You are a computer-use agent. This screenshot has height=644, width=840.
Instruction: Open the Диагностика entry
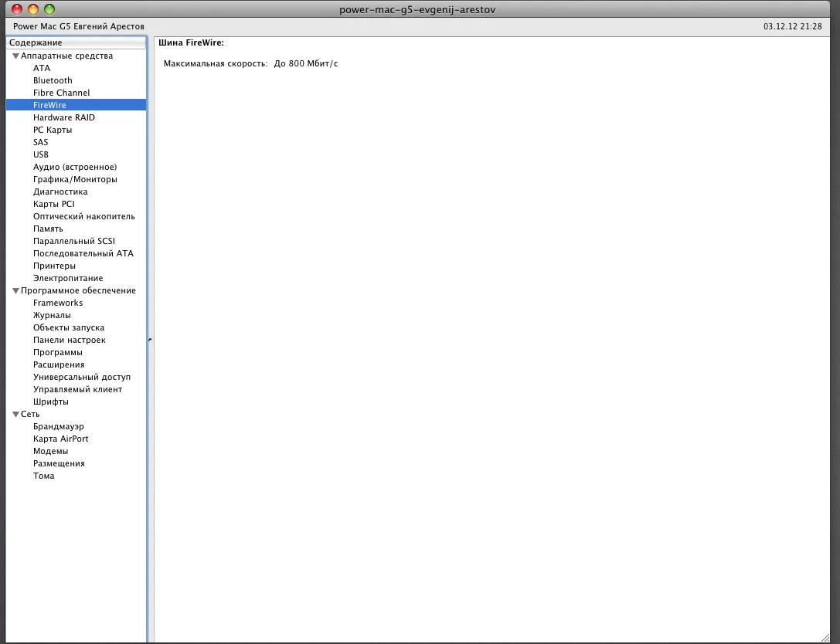pyautogui.click(x=60, y=192)
